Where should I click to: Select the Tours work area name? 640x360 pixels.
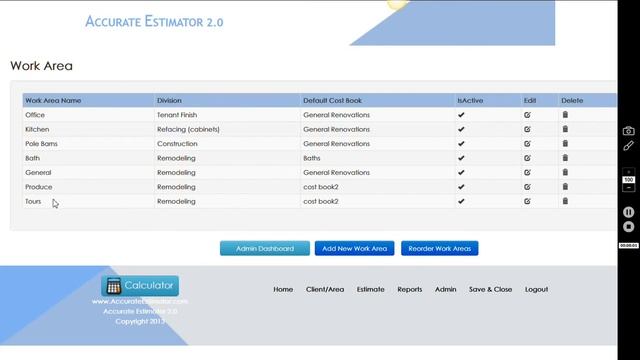click(x=33, y=201)
